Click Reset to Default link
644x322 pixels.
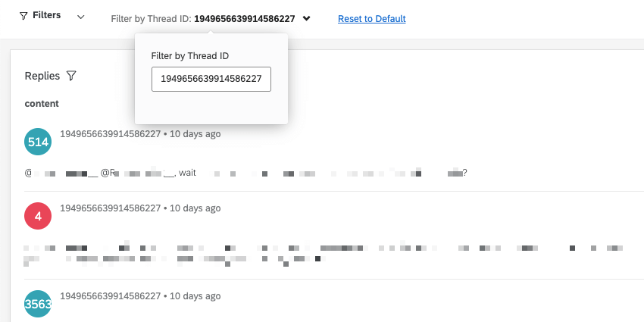click(371, 19)
